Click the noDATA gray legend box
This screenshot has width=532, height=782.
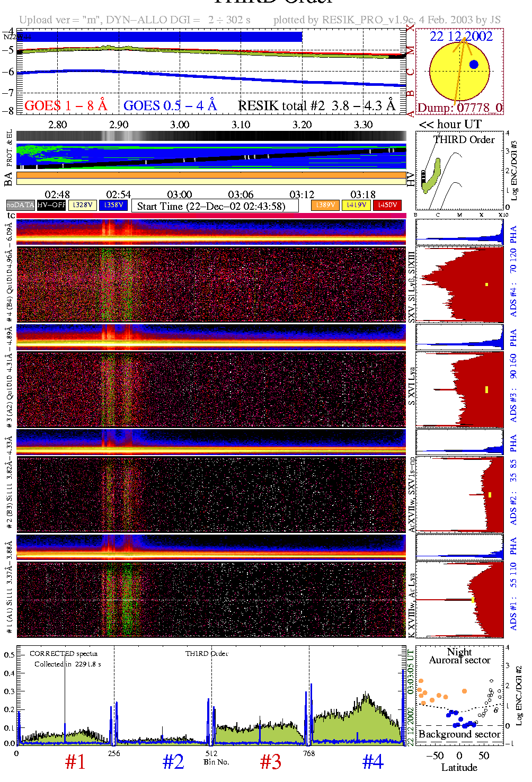[x=21, y=205]
